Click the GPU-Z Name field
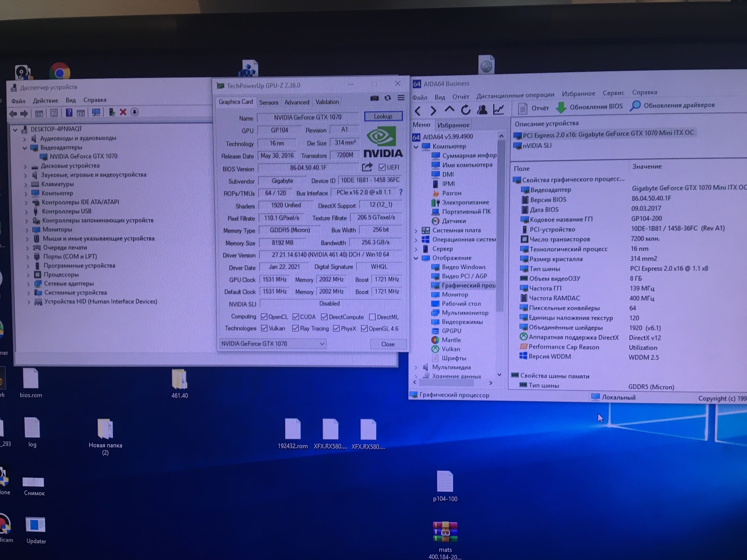The height and width of the screenshot is (560, 747). 308,117
